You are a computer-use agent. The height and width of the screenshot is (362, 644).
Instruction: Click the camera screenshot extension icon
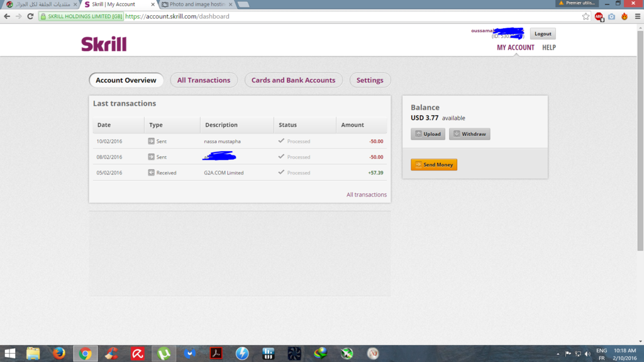[611, 16]
